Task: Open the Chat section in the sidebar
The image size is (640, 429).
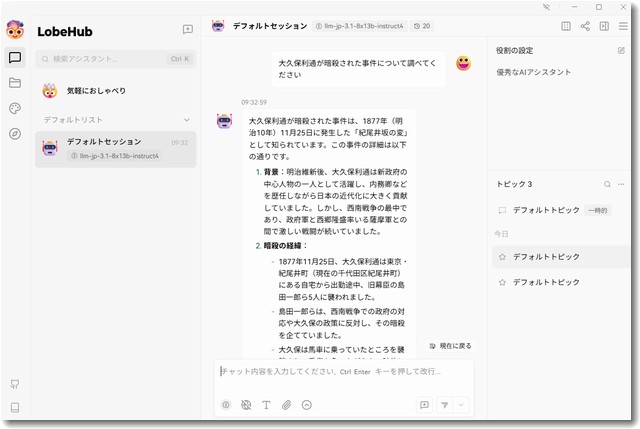Action: tap(14, 58)
